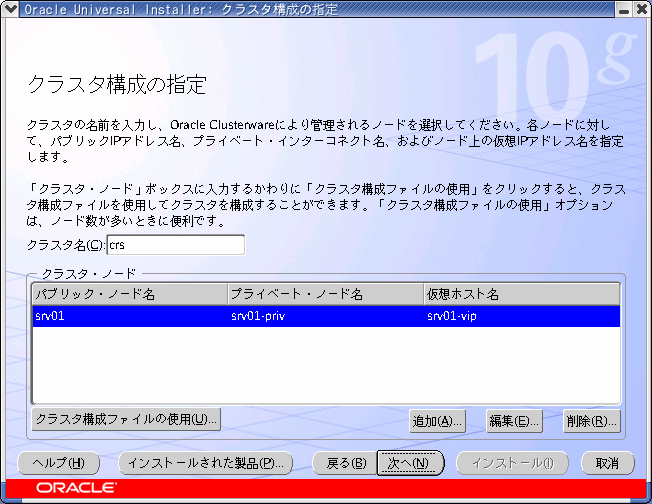Open インストールされた製品(P)... list

click(x=206, y=463)
